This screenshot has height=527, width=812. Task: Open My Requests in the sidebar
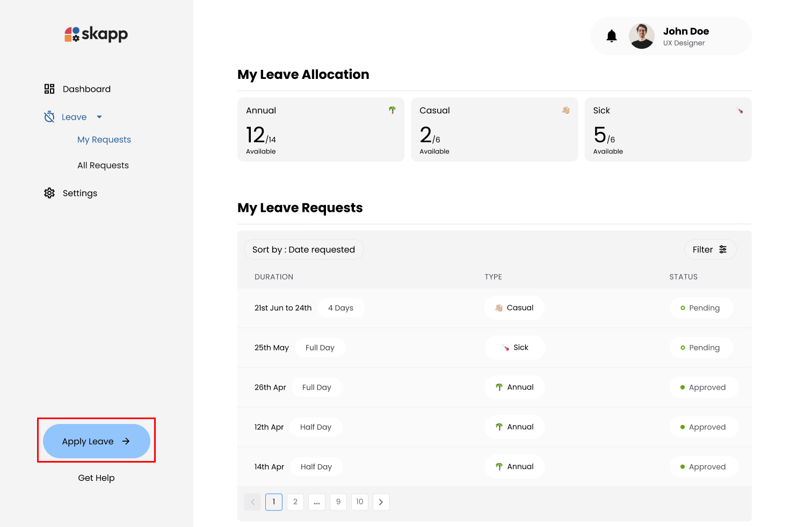(104, 140)
